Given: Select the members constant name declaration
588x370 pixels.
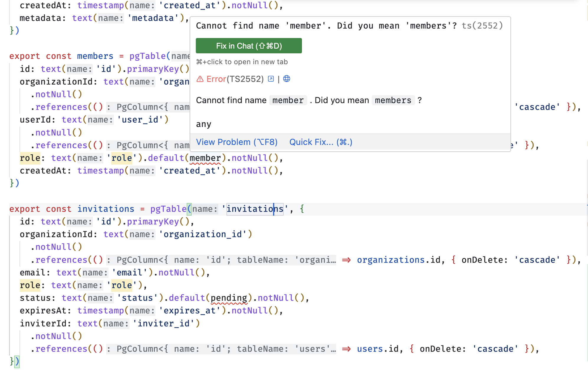Looking at the screenshot, I should tap(95, 56).
